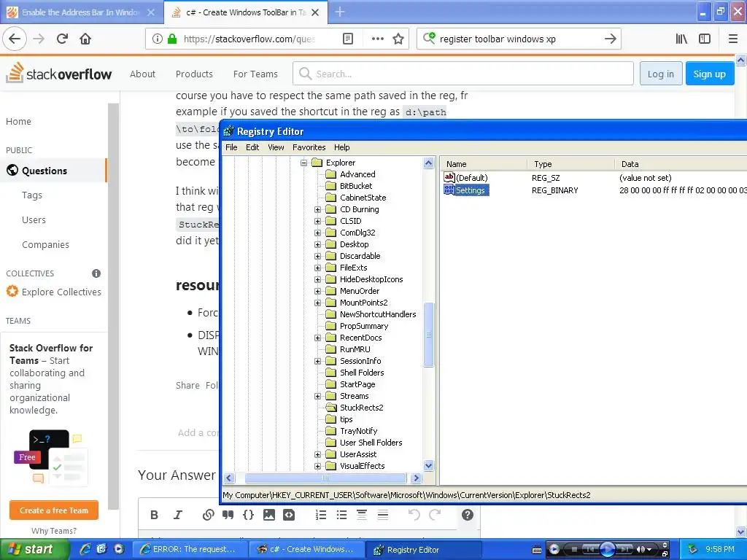Click the editor redo arrow
This screenshot has width=747, height=560.
(435, 515)
